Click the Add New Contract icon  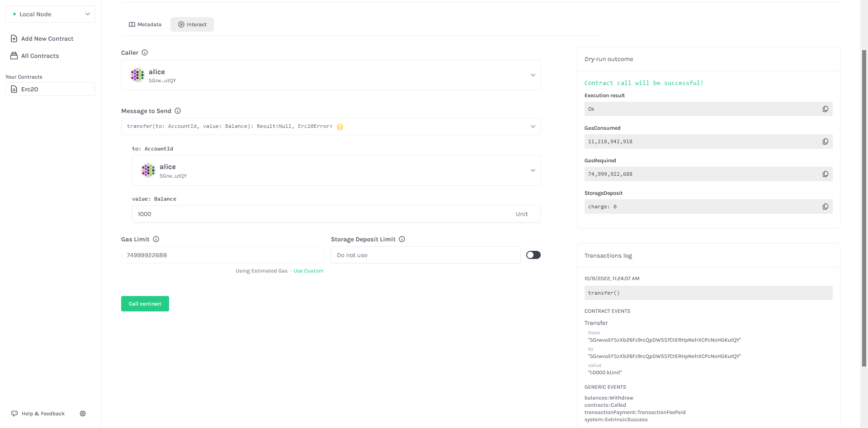14,38
